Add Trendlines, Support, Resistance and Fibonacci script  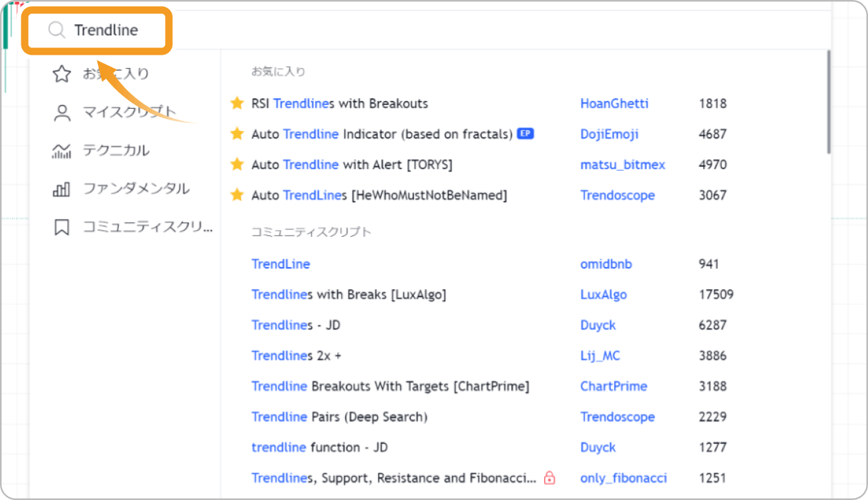[x=394, y=479]
